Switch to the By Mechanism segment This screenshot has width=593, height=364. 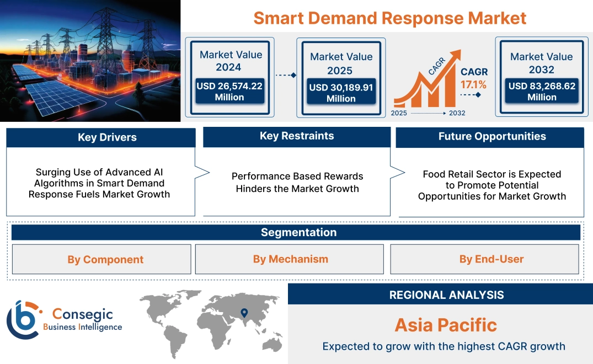tap(290, 258)
